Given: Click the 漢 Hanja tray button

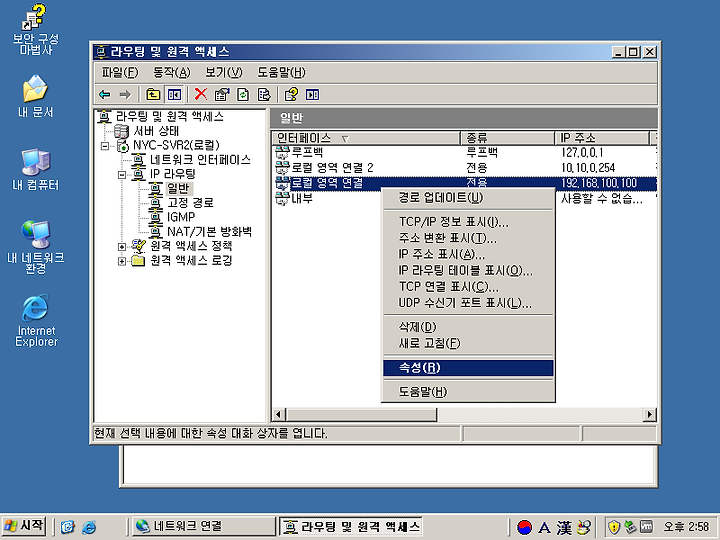Looking at the screenshot, I should pos(564,527).
